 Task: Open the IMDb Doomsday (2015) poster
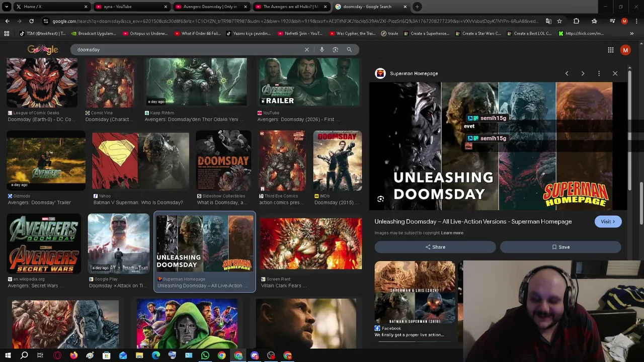[338, 161]
